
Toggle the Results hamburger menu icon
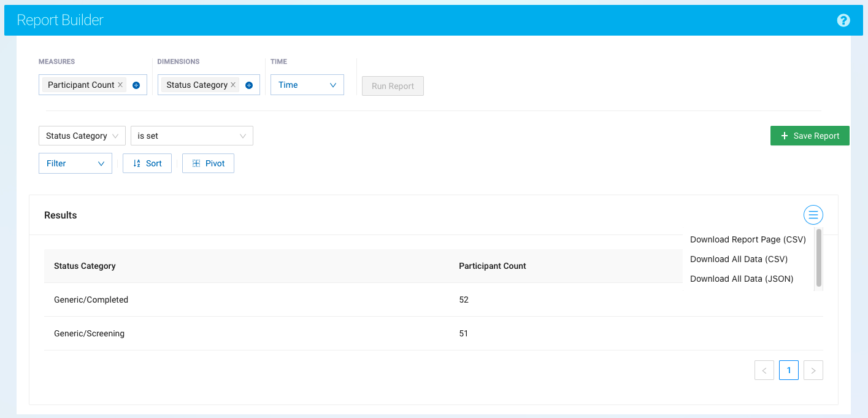point(813,215)
